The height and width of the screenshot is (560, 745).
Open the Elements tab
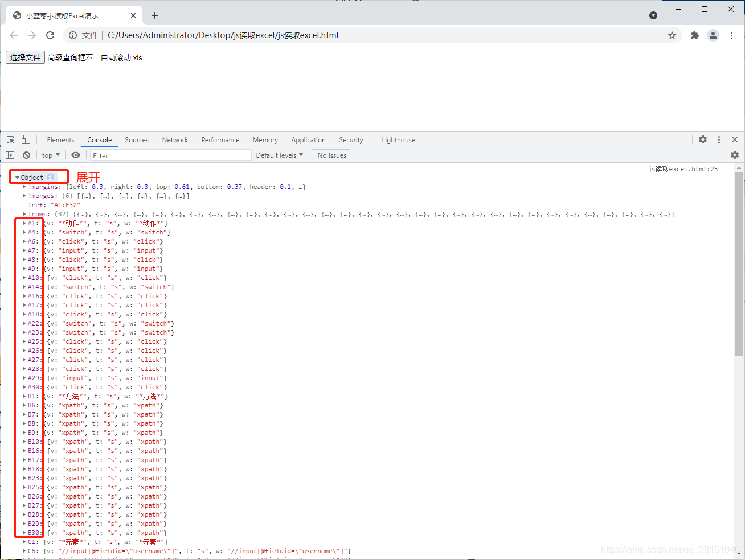click(60, 140)
